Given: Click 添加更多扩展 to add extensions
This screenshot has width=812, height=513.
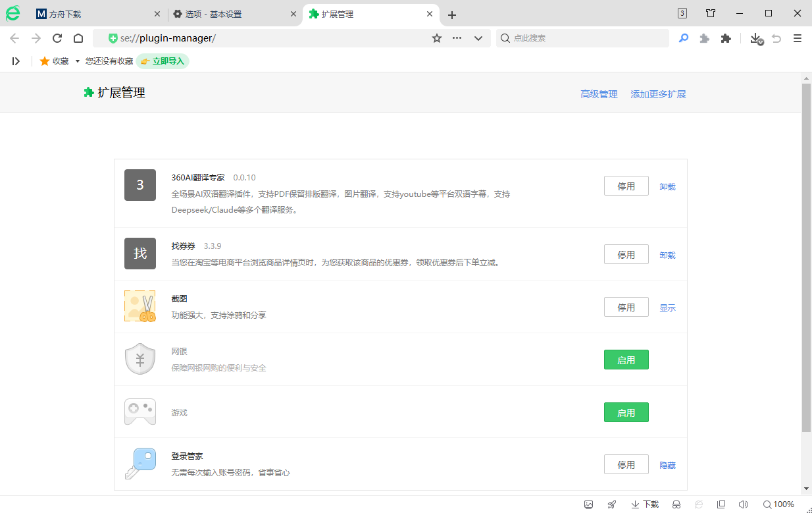Looking at the screenshot, I should (658, 94).
